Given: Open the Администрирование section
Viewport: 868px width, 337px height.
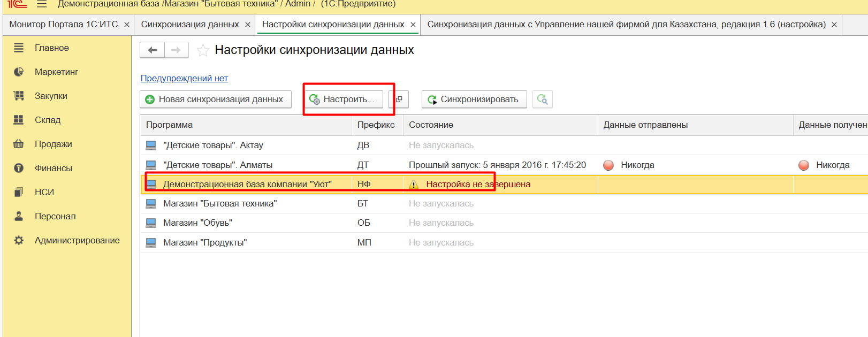Looking at the screenshot, I should [77, 241].
